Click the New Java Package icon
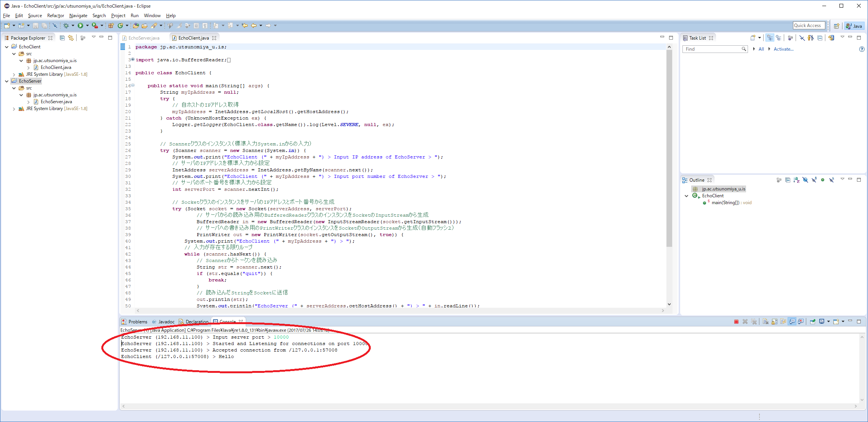 pyautogui.click(x=111, y=26)
